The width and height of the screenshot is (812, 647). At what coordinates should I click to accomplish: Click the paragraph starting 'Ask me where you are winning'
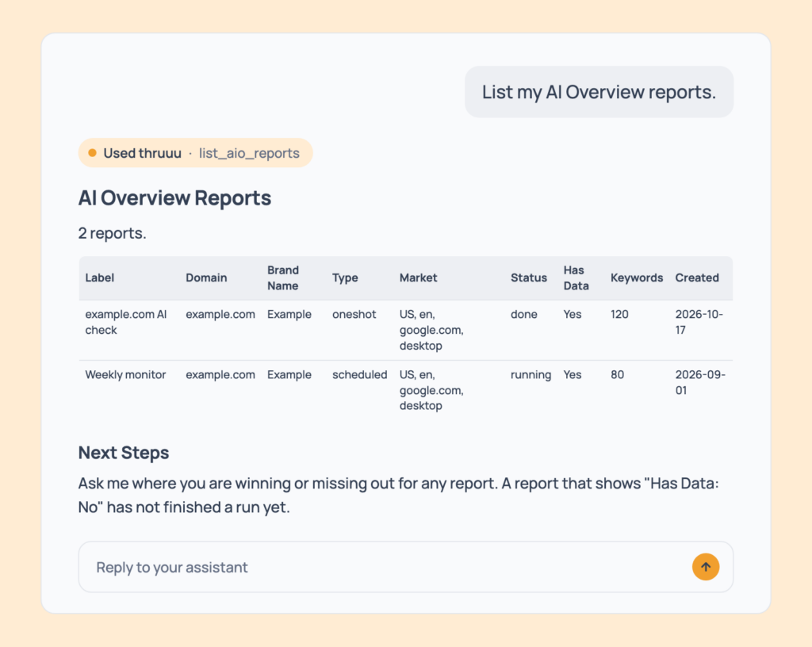pos(398,495)
